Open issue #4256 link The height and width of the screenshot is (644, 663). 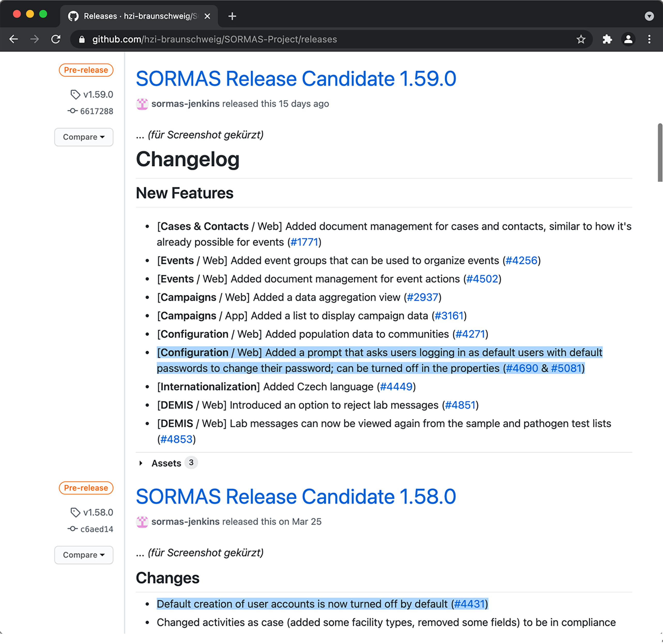point(521,260)
